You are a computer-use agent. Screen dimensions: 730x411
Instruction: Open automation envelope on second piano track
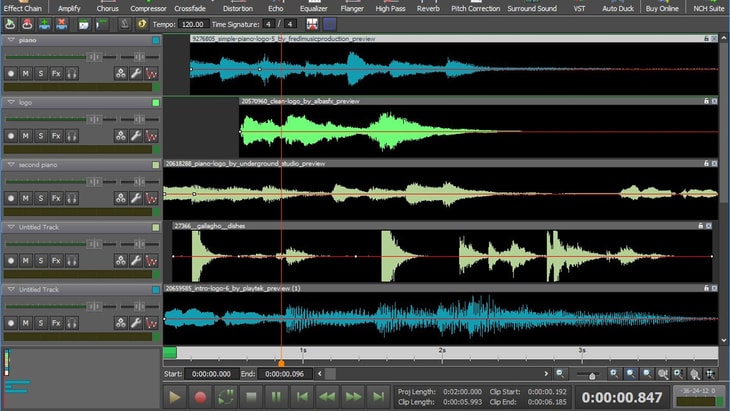151,198
